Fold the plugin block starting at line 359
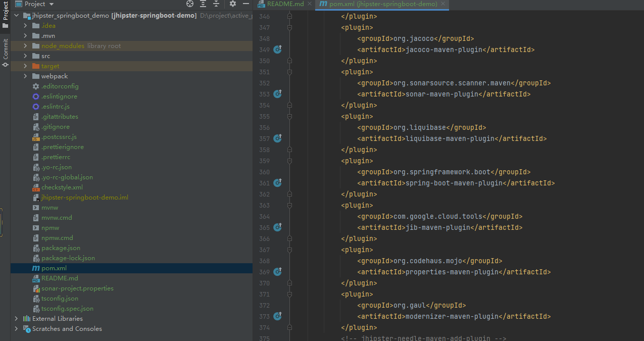Screen dimensions: 644x341 click(x=290, y=161)
